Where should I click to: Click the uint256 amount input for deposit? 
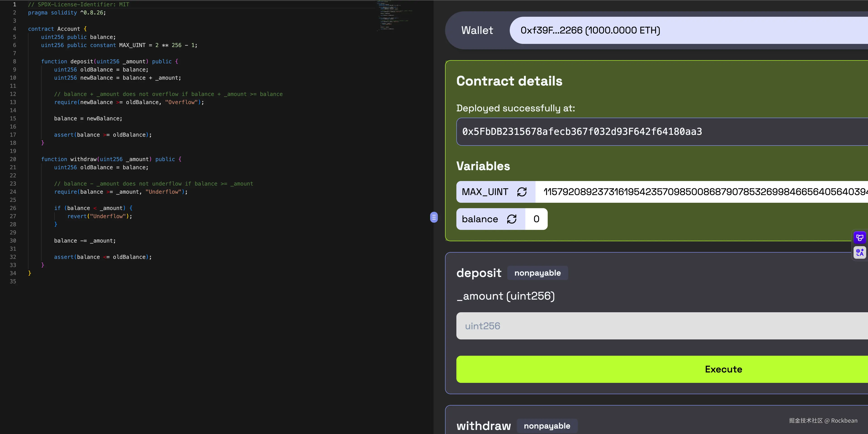pos(640,325)
